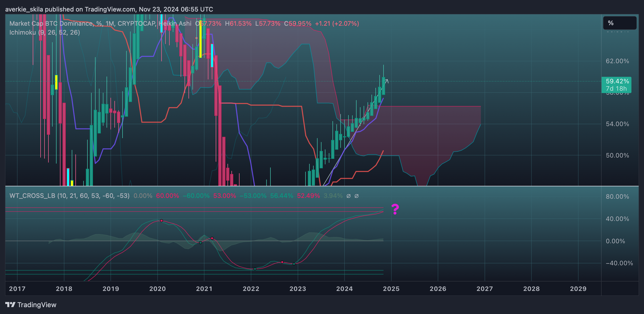
Task: Click the −40.00% oscillator axis label
Action: coord(619,263)
